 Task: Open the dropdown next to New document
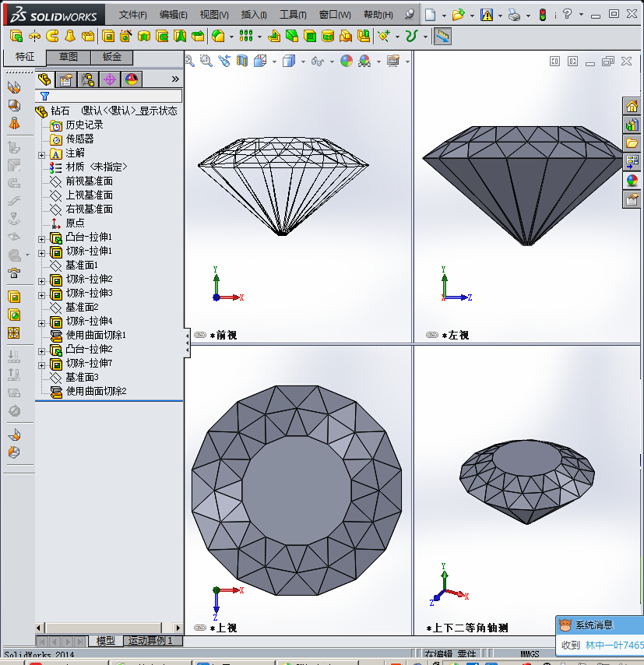[x=444, y=16]
